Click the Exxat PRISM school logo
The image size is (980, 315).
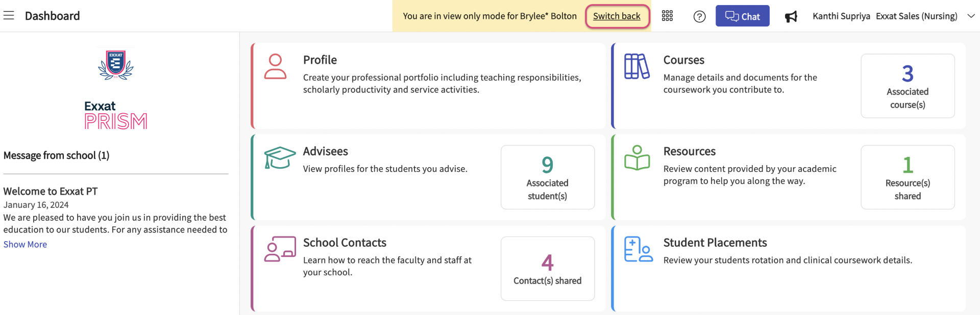click(x=116, y=90)
